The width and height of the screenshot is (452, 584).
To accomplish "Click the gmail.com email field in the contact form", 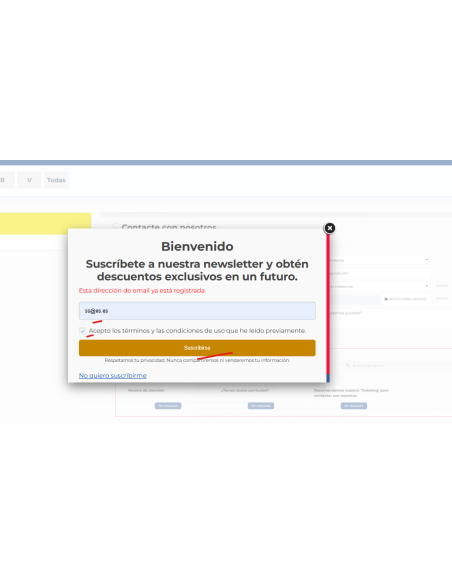I will coord(380,273).
